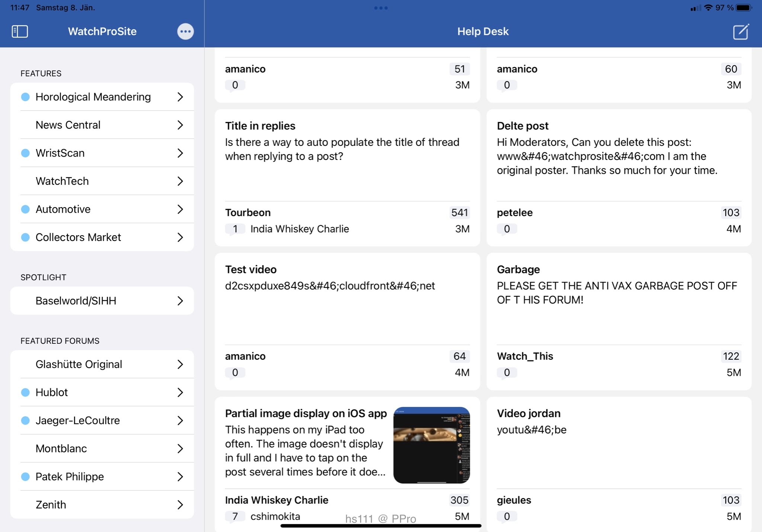Open the Garbage thread
Screen dimensions: 762x532
619,321
